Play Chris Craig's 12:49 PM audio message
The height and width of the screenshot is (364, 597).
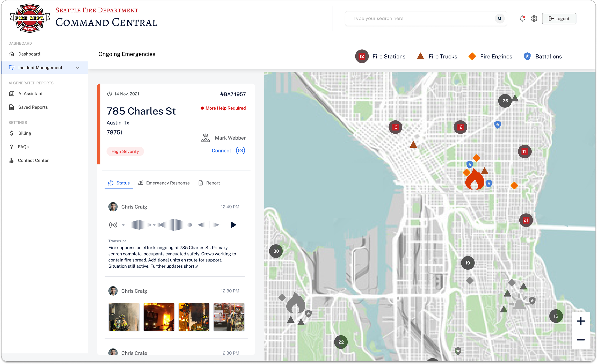click(233, 225)
